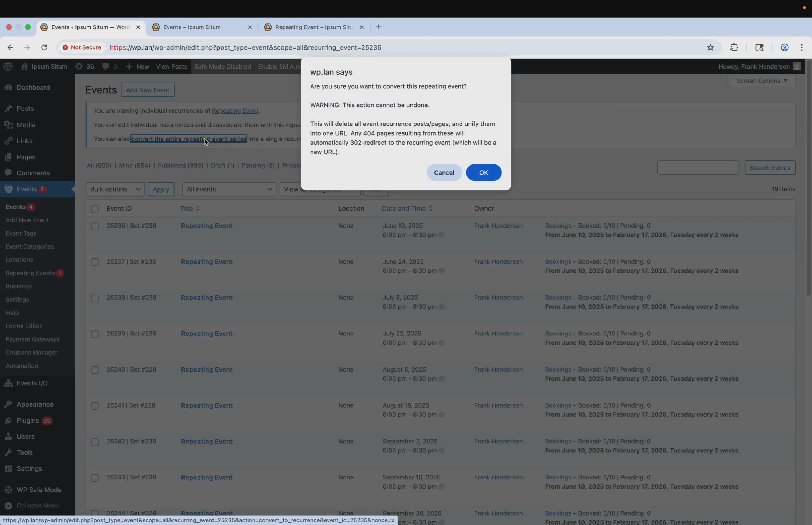Switch to the Repeating Event browser tab
This screenshot has width=812, height=525.
click(x=313, y=27)
